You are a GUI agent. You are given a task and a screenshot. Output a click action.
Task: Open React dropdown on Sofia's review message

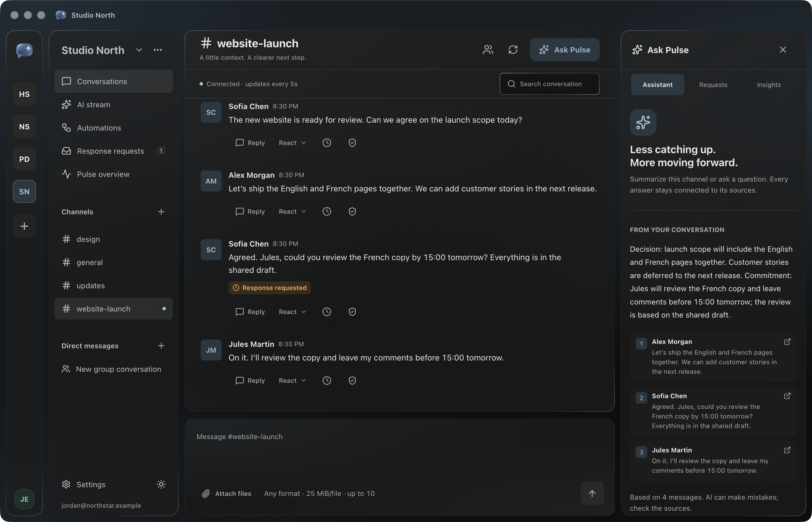click(x=293, y=143)
